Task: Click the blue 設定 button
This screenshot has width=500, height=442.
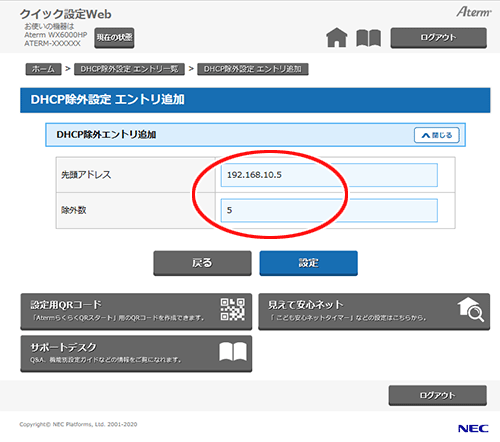Action: (309, 263)
